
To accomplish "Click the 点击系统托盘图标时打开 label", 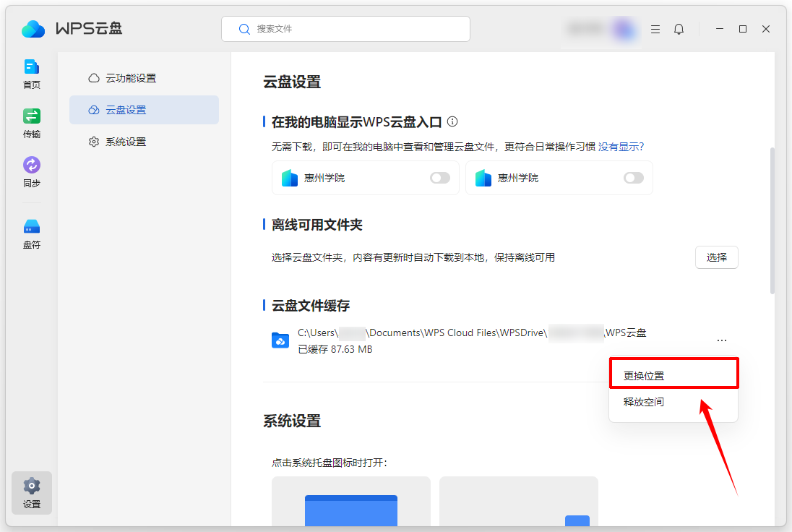I will coord(330,463).
